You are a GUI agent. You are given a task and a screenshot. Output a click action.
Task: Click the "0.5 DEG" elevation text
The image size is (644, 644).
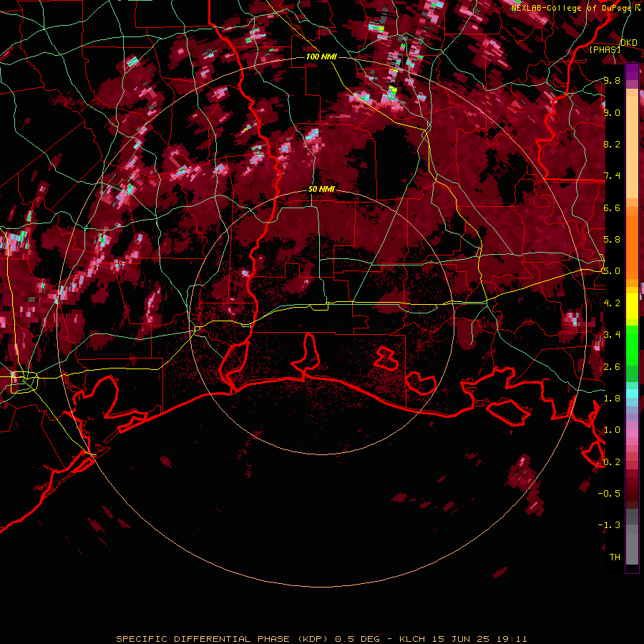pyautogui.click(x=357, y=639)
